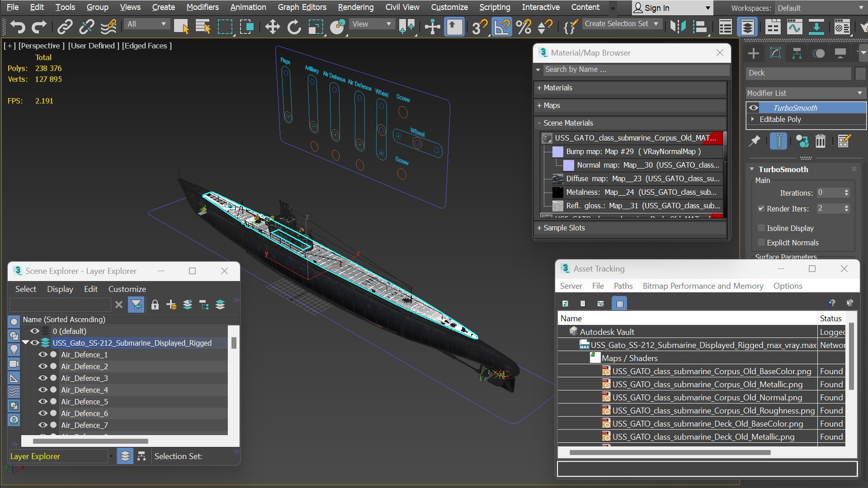Toggle the 3D Snaps tool

coord(480,27)
